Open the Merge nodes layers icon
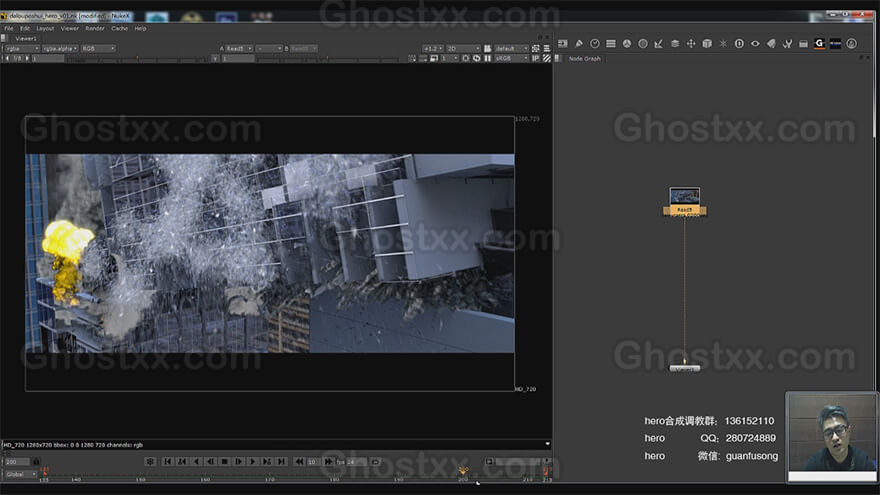This screenshot has width=880, height=495. pyautogui.click(x=675, y=44)
